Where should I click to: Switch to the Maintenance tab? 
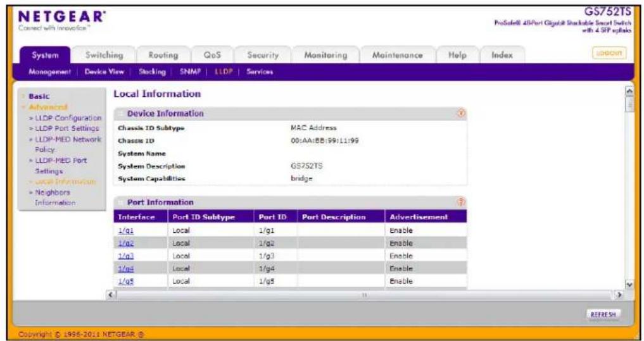point(397,55)
